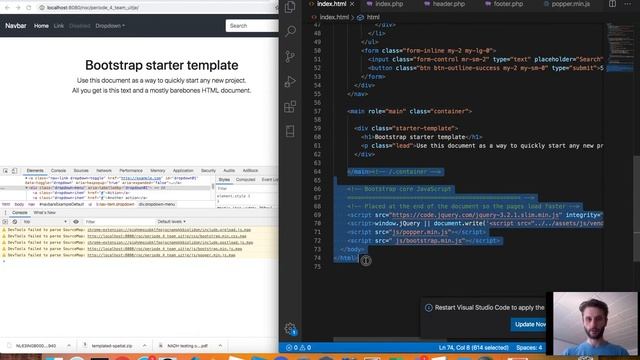Open the DevTools Application tab

tap(183, 171)
